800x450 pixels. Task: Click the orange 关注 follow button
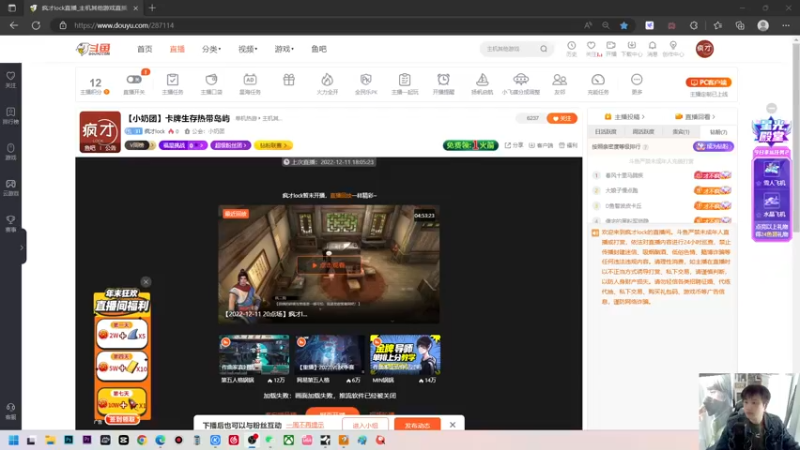pos(562,118)
